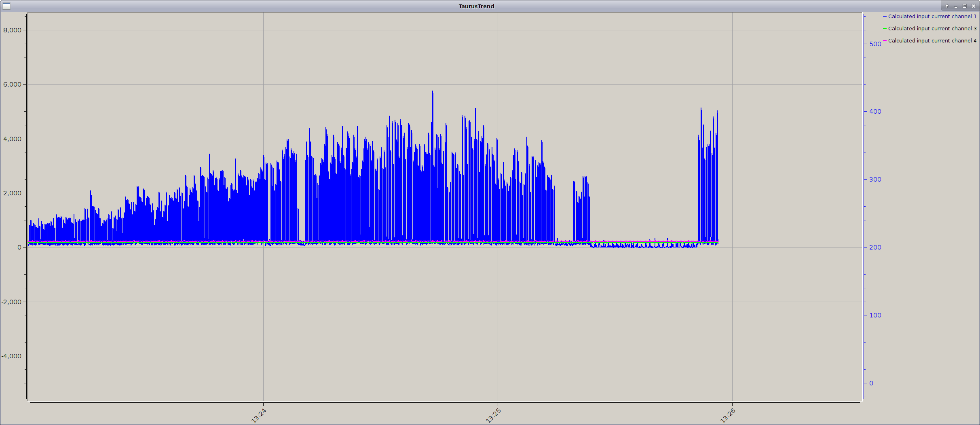Viewport: 980px width, 425px height.
Task: Close the TaurusTrend window
Action: tap(974, 6)
